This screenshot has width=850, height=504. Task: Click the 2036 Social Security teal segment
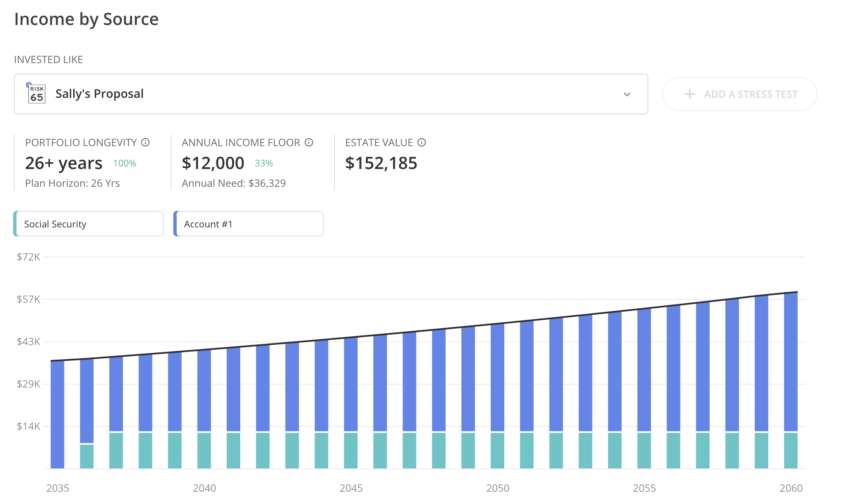click(x=87, y=457)
